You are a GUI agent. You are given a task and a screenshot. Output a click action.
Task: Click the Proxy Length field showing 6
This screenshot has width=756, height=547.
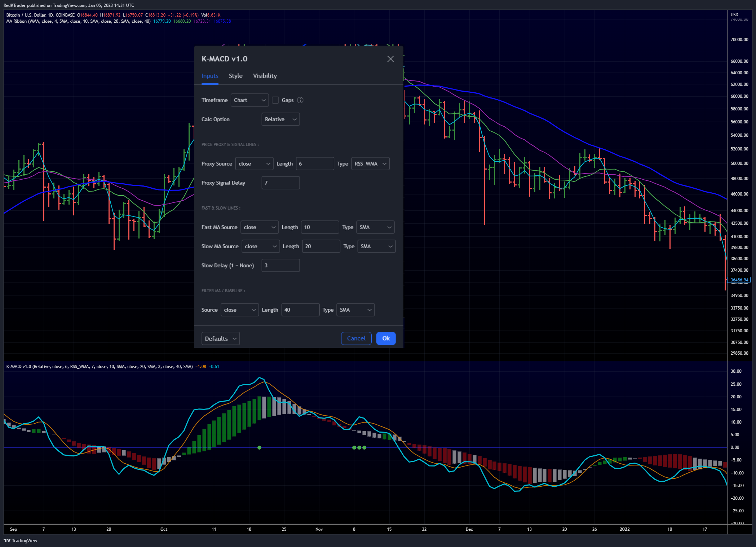click(x=315, y=163)
